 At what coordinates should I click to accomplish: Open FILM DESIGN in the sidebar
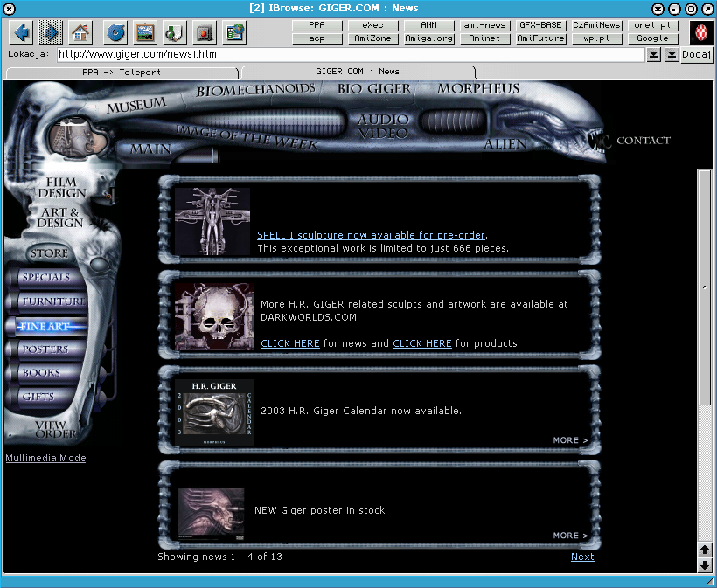coord(62,188)
